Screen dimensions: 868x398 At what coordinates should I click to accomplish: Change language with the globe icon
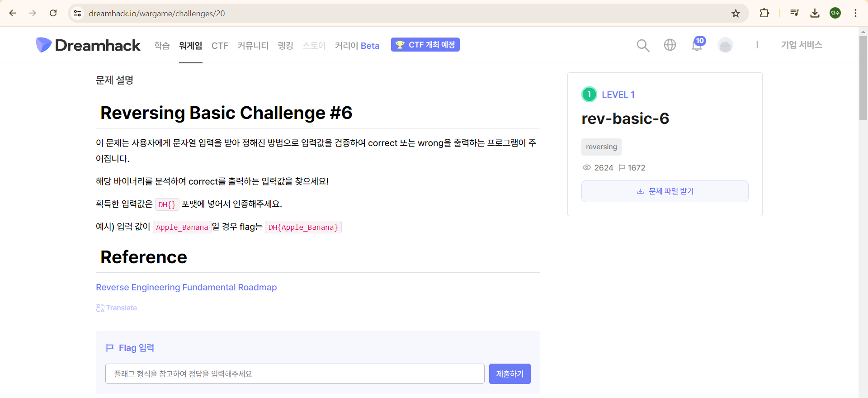pyautogui.click(x=670, y=45)
